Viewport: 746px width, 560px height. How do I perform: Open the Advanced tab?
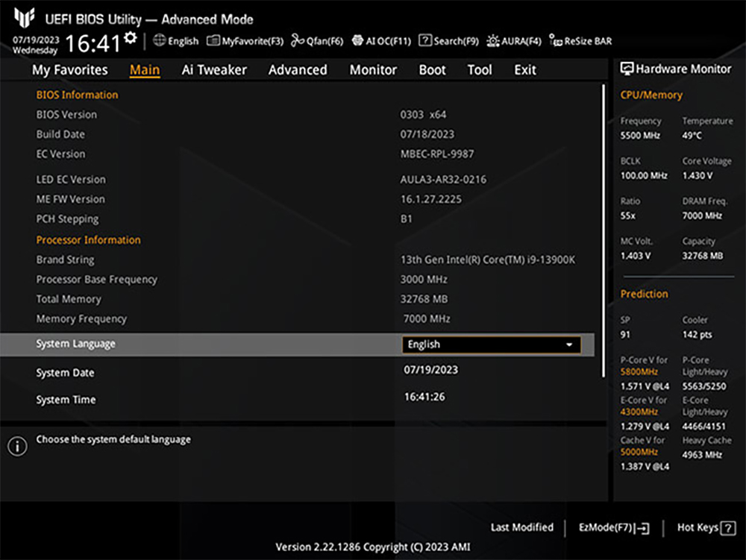[x=298, y=70]
